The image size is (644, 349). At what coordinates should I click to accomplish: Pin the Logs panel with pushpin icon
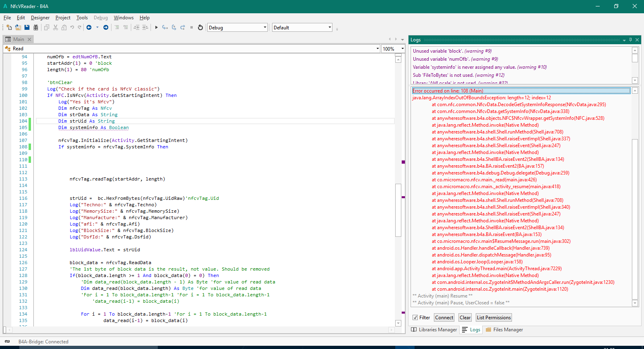click(x=631, y=40)
